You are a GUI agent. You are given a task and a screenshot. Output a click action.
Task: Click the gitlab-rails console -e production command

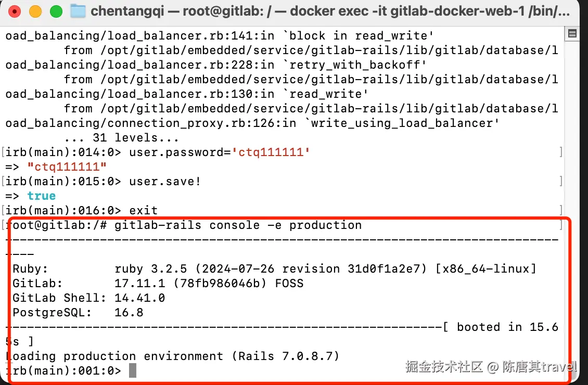coord(238,225)
